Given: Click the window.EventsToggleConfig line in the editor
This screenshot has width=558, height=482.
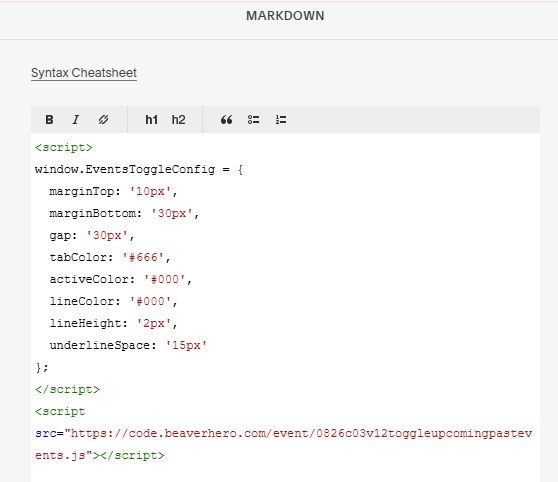Looking at the screenshot, I should tap(139, 169).
